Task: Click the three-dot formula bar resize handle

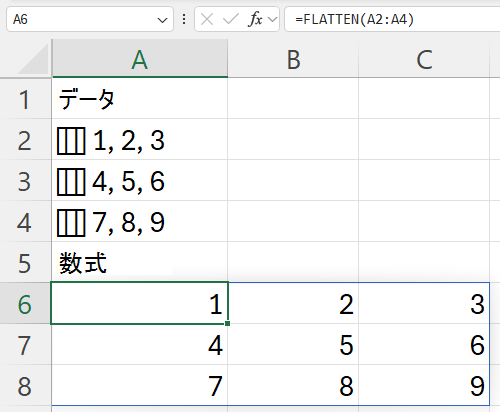Action: [x=184, y=19]
